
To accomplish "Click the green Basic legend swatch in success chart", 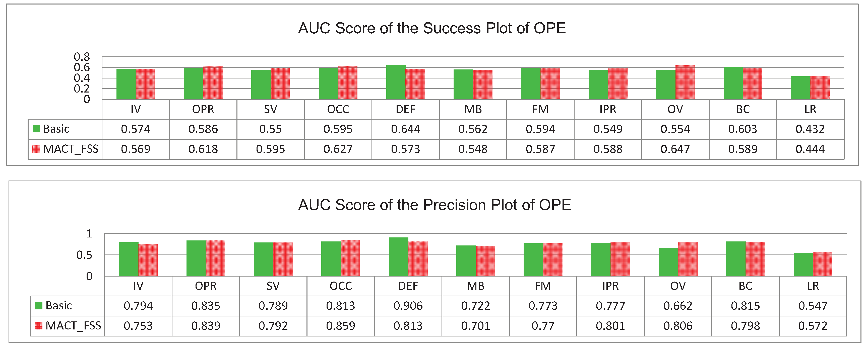I will 36,129.
